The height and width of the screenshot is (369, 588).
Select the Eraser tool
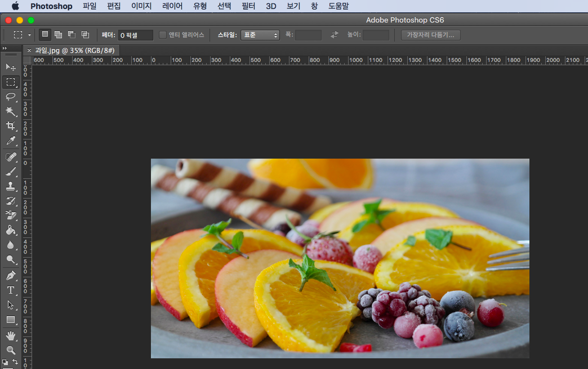point(11,215)
